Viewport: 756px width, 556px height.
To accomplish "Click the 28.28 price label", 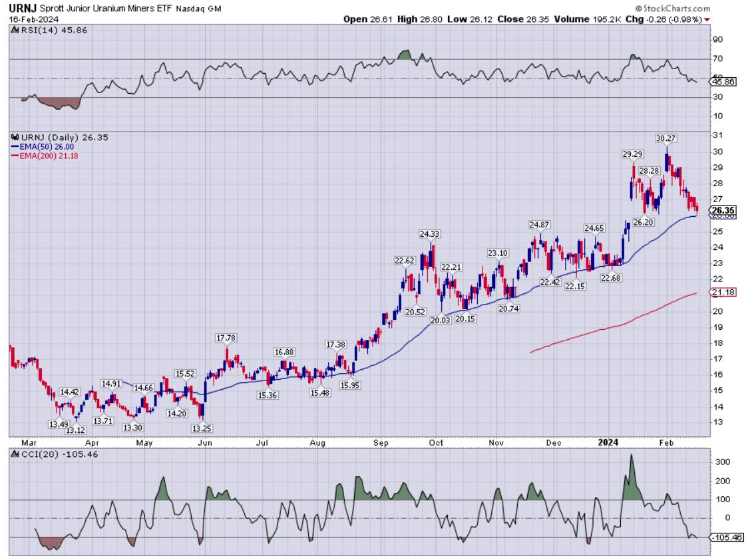I will (649, 170).
